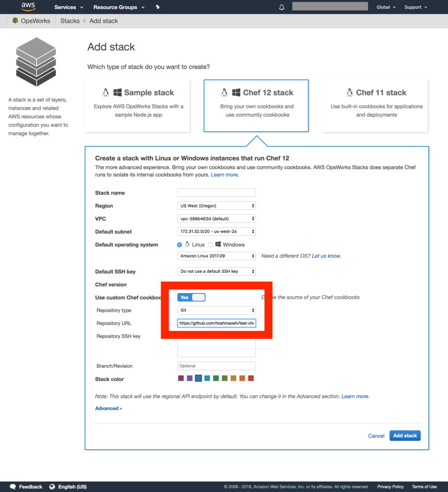Pick the dark green stack color swatch
The width and height of the screenshot is (448, 492).
tap(216, 379)
